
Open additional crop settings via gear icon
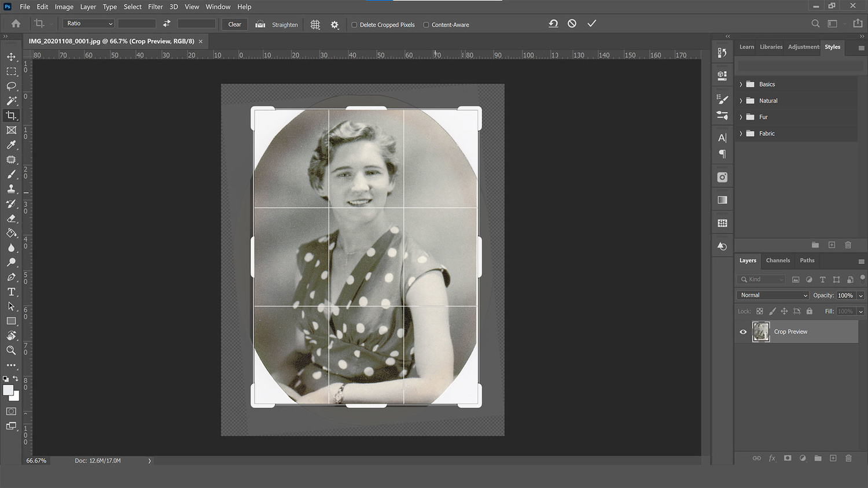[334, 24]
